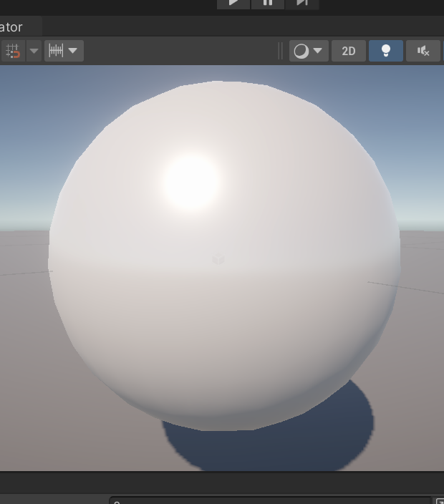Image resolution: width=444 pixels, height=504 pixels.
Task: Toggle scene lighting lightbulb button
Action: pos(386,51)
